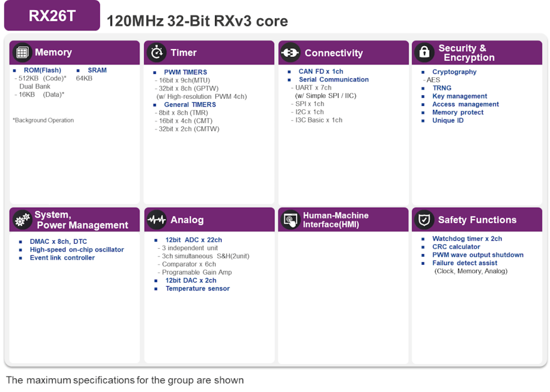
Task: Toggle the TRNG security feature
Action: tap(442, 88)
